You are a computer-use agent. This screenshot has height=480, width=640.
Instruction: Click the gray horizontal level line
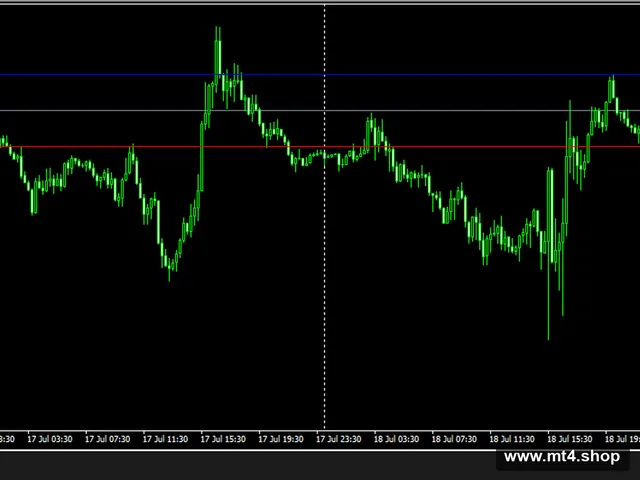pos(320,110)
